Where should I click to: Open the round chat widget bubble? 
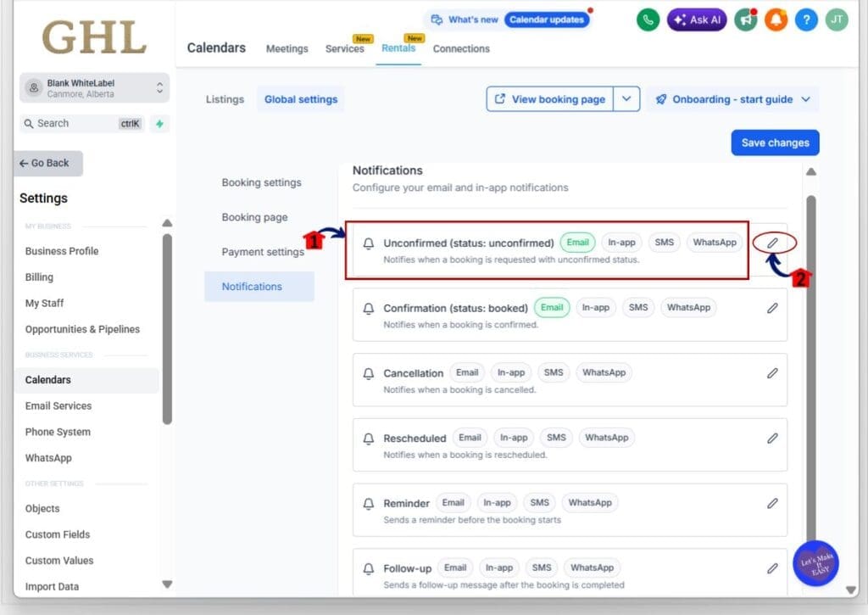[816, 563]
